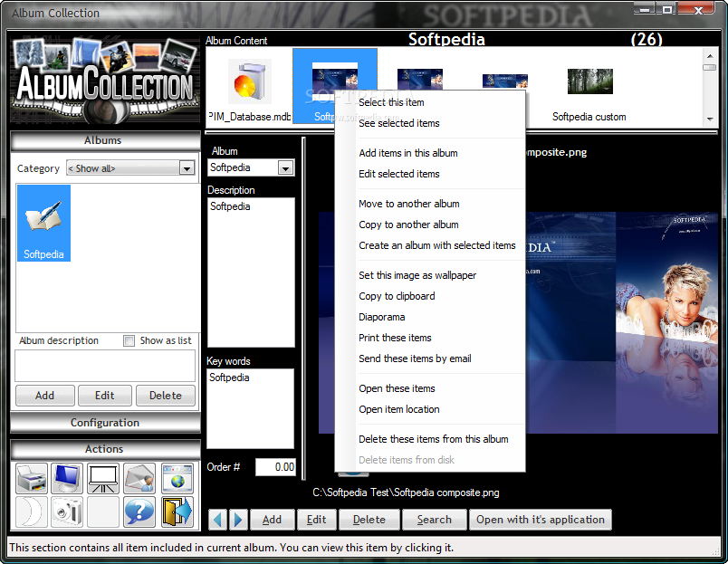
Task: Go to previous item with left arrow
Action: click(x=217, y=520)
